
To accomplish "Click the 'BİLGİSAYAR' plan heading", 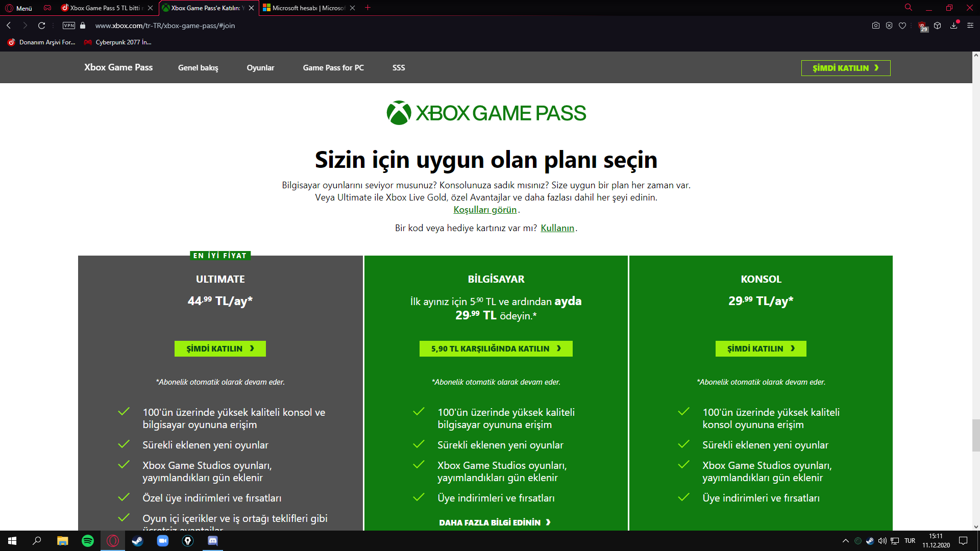I will [496, 279].
